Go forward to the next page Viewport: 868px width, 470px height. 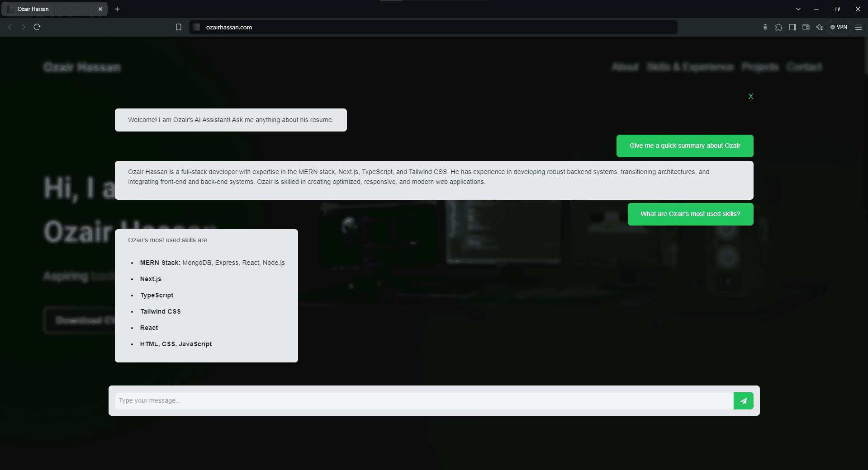[x=24, y=27]
